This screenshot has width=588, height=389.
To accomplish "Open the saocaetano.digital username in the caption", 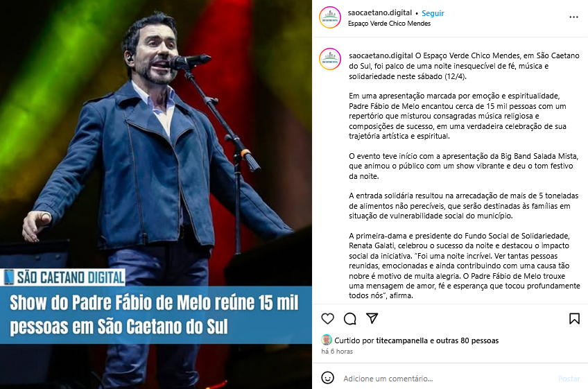I will 381,55.
